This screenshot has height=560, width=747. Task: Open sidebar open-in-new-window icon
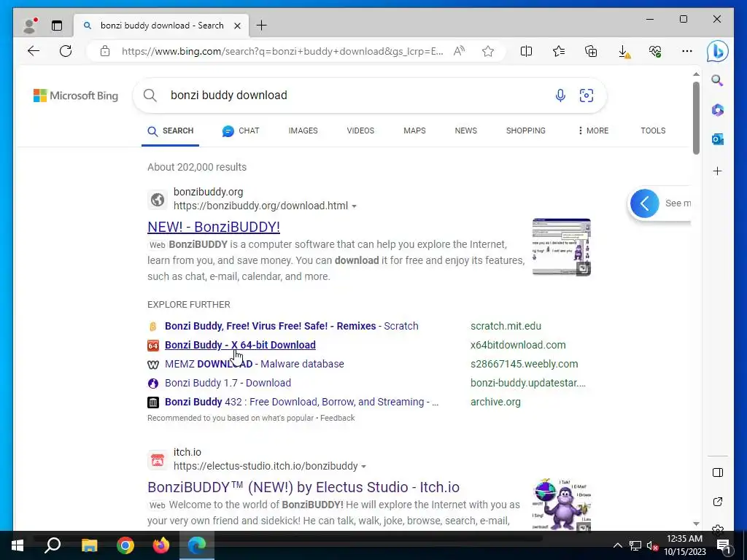(718, 502)
